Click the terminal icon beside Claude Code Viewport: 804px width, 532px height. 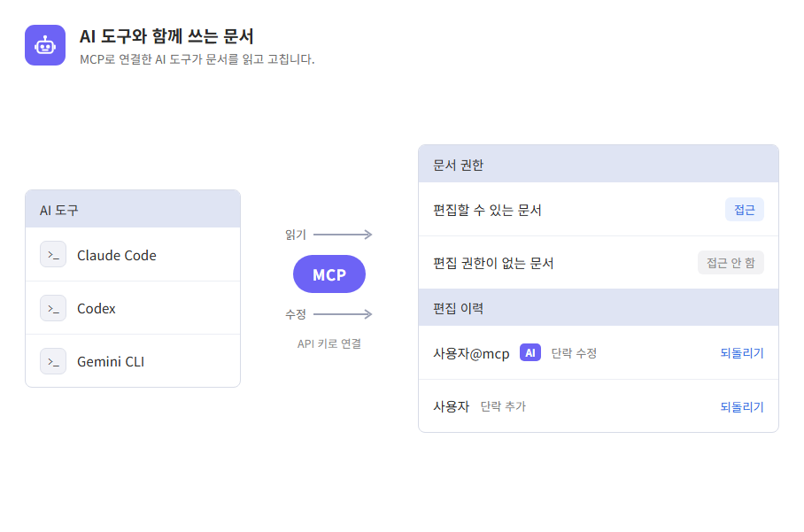coord(53,254)
